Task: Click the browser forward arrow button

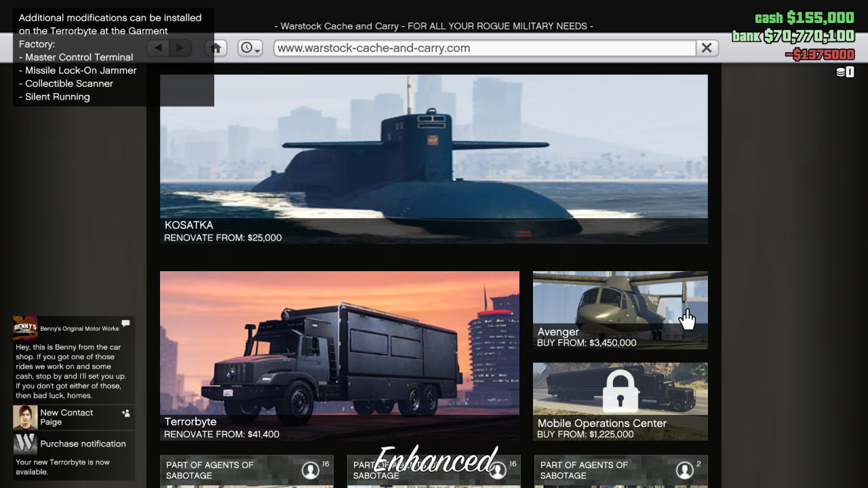Action: (x=180, y=48)
